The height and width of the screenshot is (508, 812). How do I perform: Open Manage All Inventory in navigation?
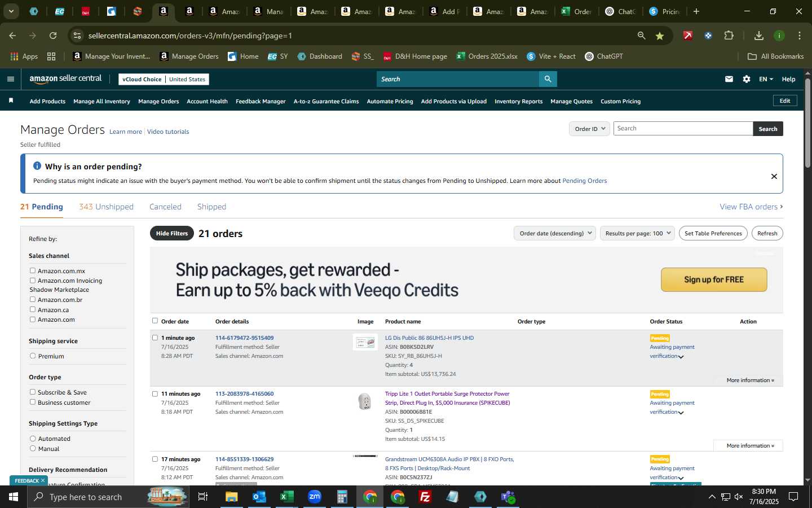point(101,101)
